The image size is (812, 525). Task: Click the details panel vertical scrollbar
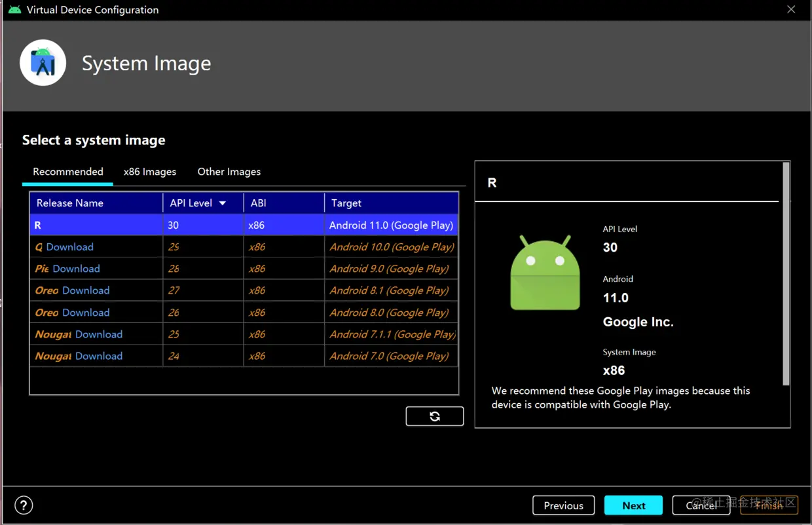click(x=786, y=274)
